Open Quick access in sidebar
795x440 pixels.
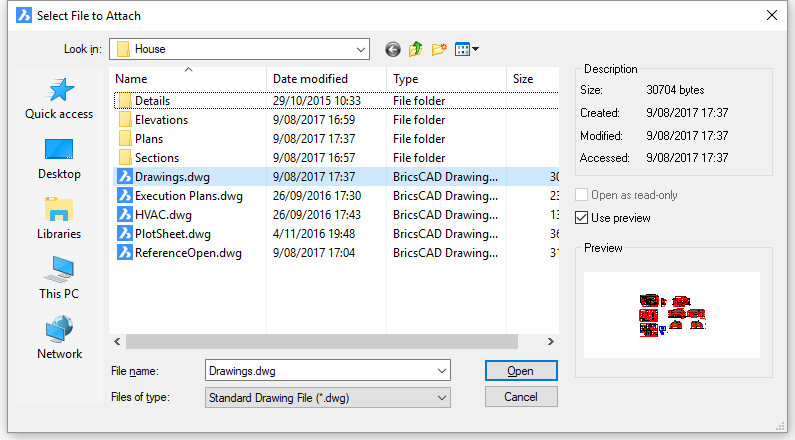(59, 98)
